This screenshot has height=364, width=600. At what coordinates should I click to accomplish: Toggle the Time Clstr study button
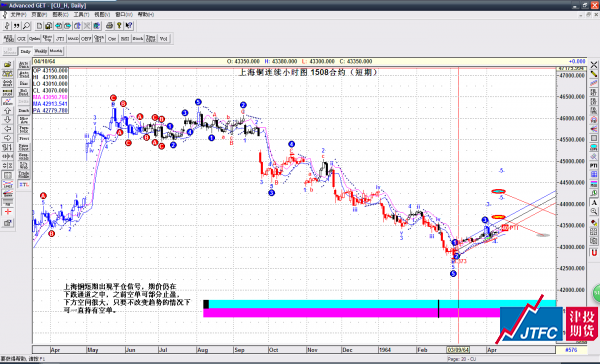150,39
